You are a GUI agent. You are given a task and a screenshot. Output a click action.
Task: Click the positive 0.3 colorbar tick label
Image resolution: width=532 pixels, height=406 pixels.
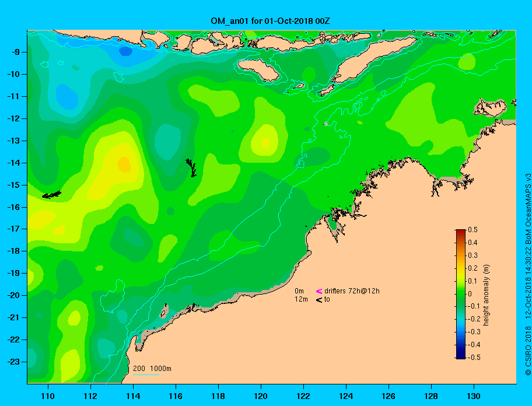click(x=473, y=256)
